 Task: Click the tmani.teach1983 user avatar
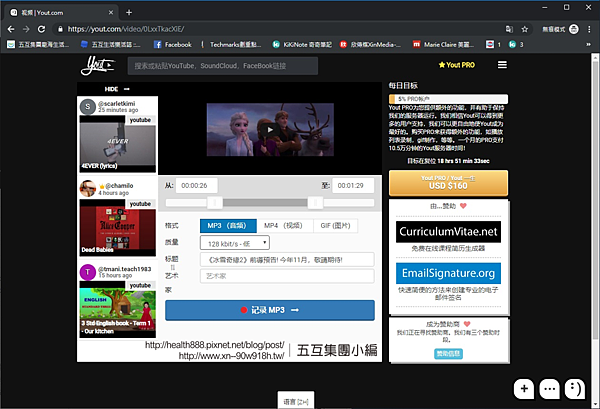point(88,272)
